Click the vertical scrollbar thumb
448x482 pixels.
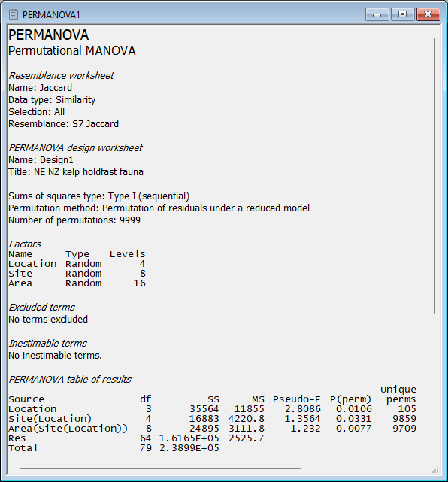[434, 175]
